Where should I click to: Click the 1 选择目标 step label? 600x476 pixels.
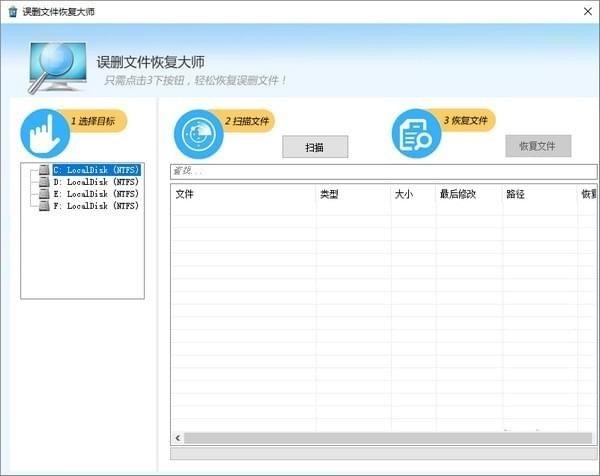(93, 121)
